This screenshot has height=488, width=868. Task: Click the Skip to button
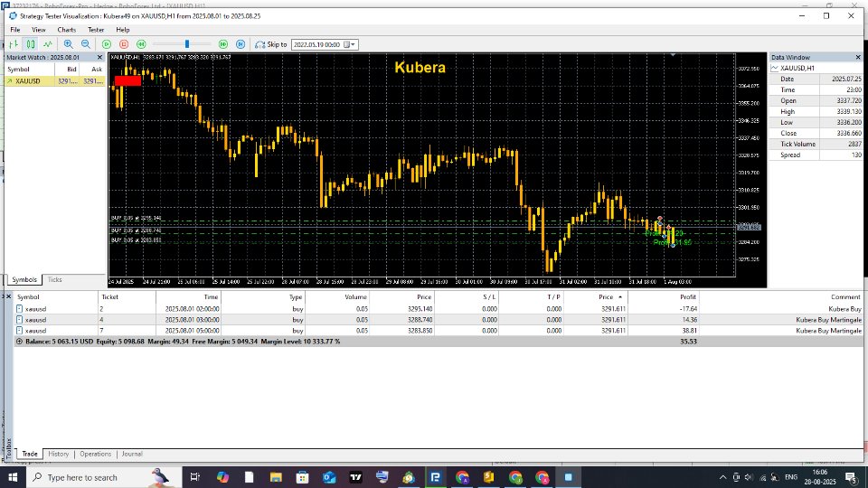270,44
